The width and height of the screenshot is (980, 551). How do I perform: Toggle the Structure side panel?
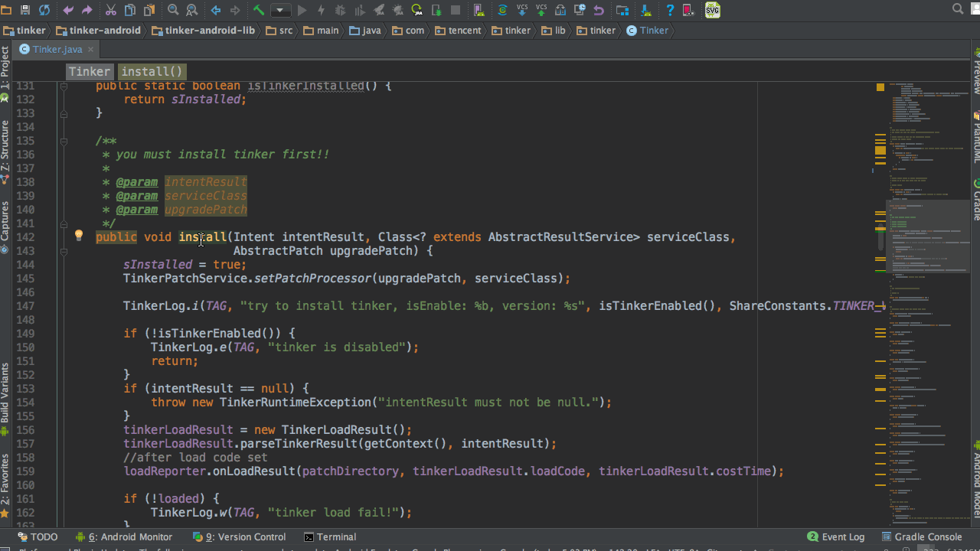coord(5,149)
